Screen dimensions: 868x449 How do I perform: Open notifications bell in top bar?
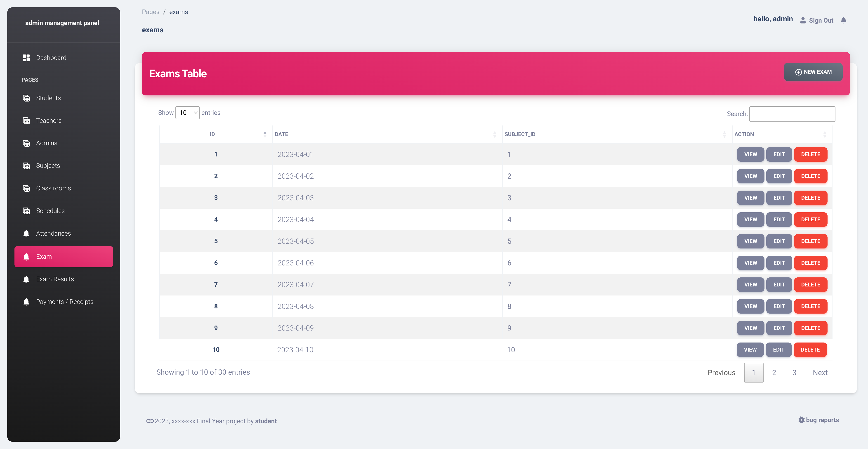(x=843, y=20)
